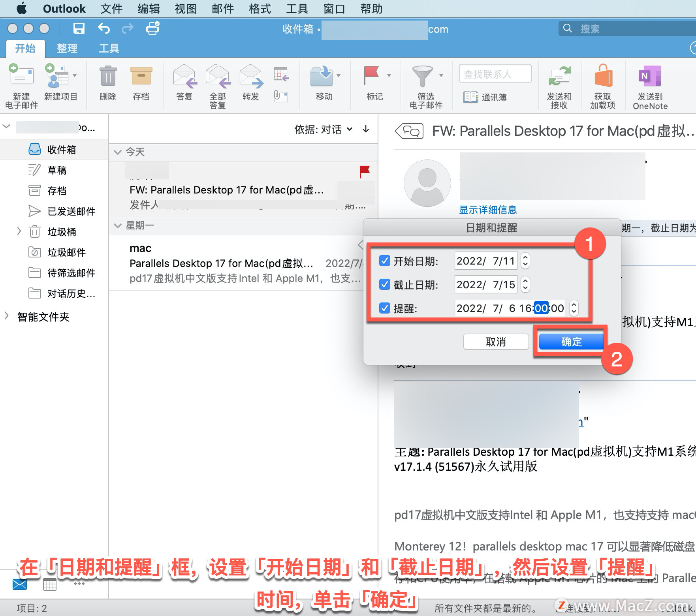Click the 显示详细信息 link
696x616 pixels.
[x=488, y=210]
